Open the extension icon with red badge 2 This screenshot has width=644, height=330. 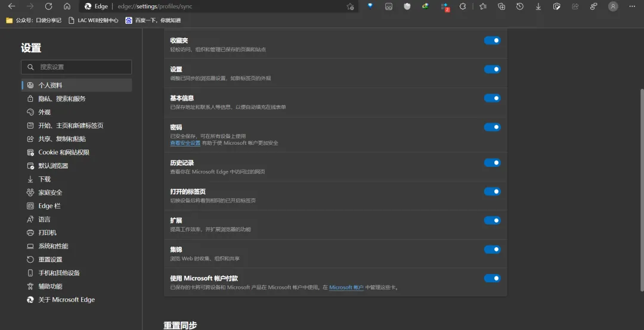click(445, 7)
